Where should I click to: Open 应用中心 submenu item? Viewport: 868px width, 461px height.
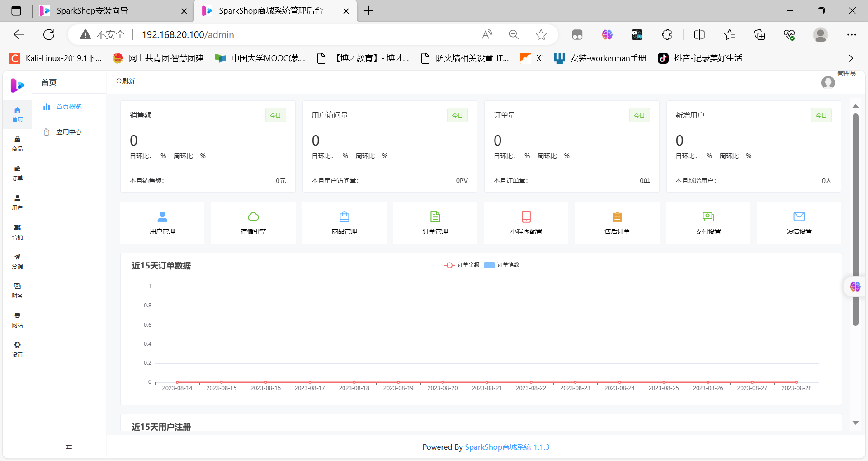coord(69,132)
